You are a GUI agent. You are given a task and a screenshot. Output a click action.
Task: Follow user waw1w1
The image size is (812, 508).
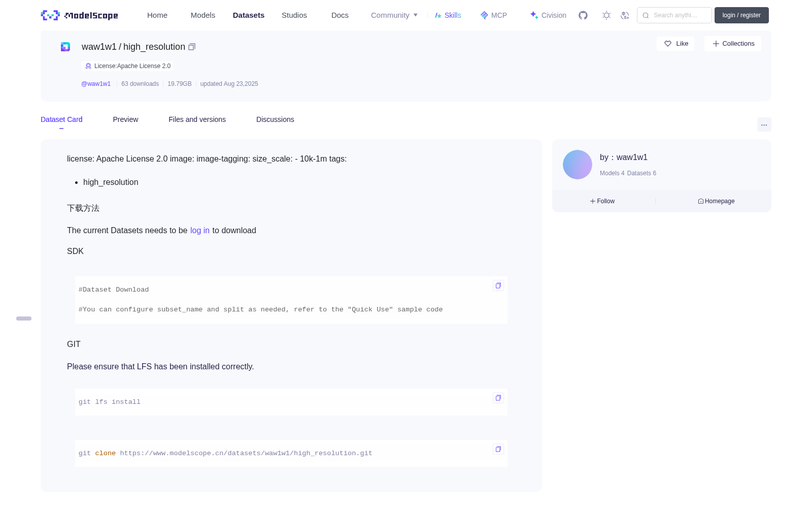pyautogui.click(x=602, y=201)
